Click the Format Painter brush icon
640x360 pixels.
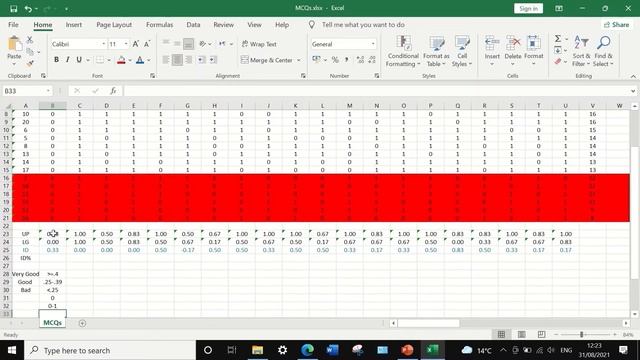click(30, 63)
